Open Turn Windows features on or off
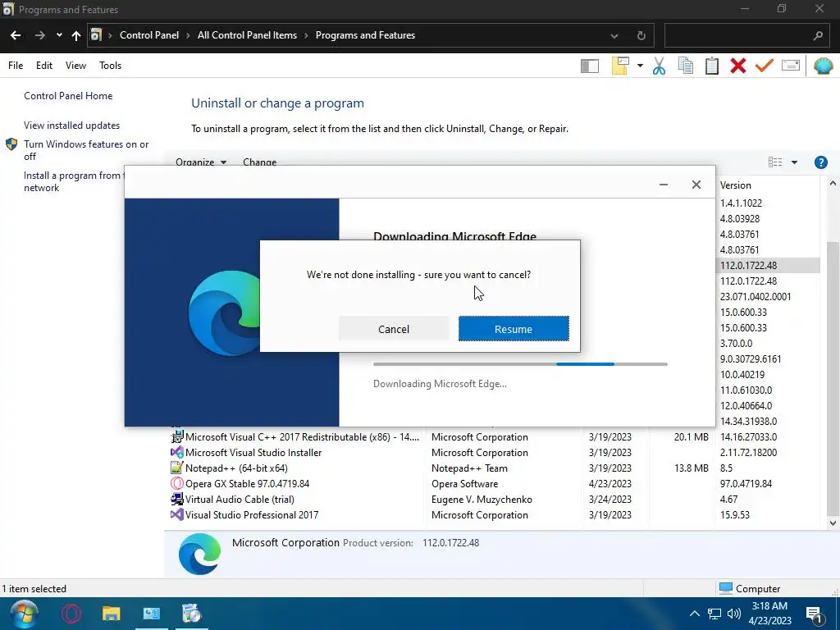The width and height of the screenshot is (840, 630). 86,150
